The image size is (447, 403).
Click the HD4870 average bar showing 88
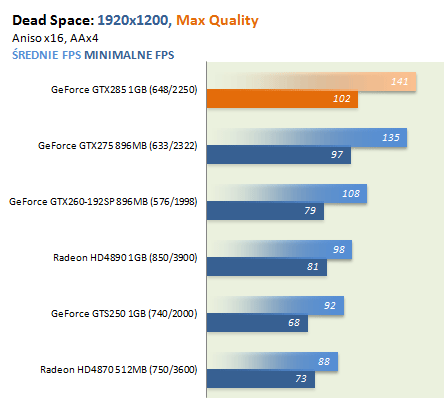click(272, 361)
